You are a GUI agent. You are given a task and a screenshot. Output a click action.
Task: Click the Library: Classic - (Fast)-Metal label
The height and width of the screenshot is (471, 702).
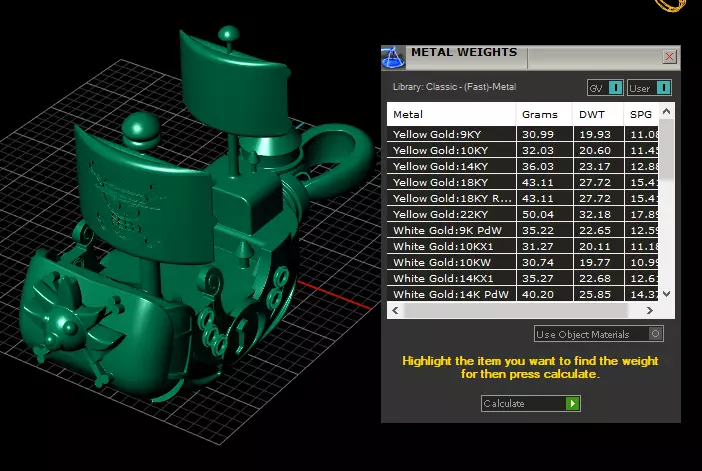(454, 87)
